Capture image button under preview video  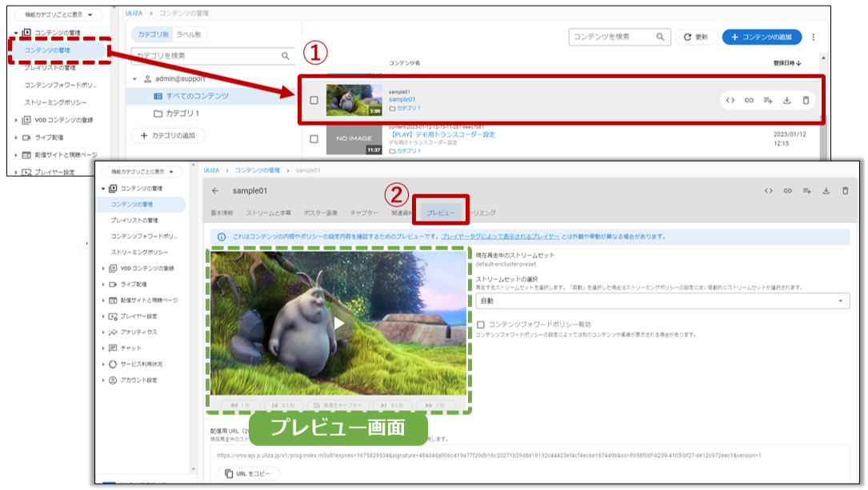338,405
